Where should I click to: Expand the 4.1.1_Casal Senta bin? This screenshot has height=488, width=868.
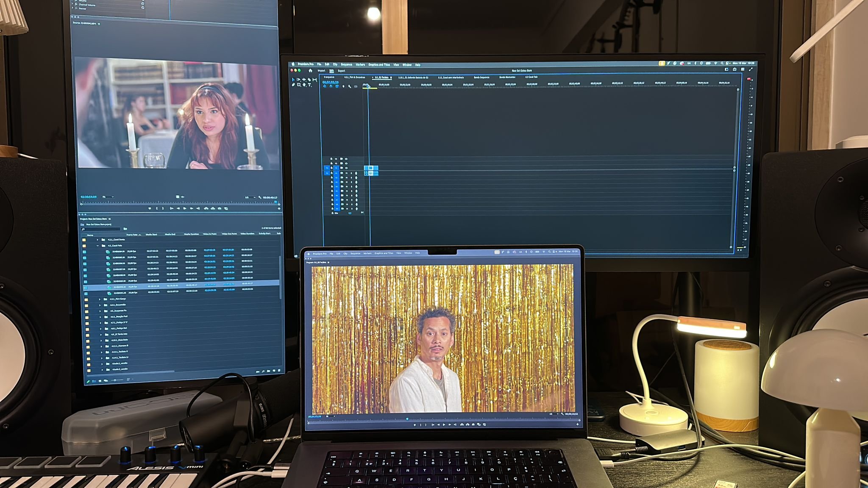click(x=97, y=240)
